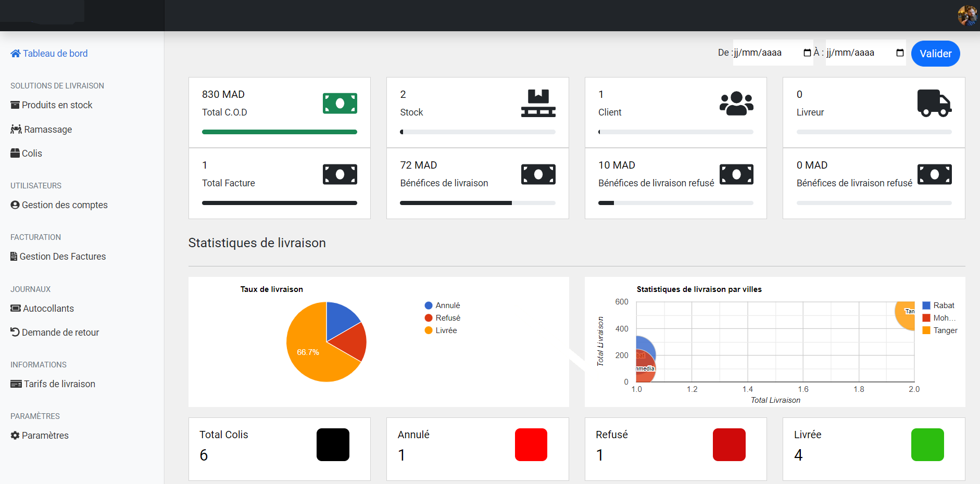Open Tarifs de livraison link

pyautogui.click(x=59, y=384)
